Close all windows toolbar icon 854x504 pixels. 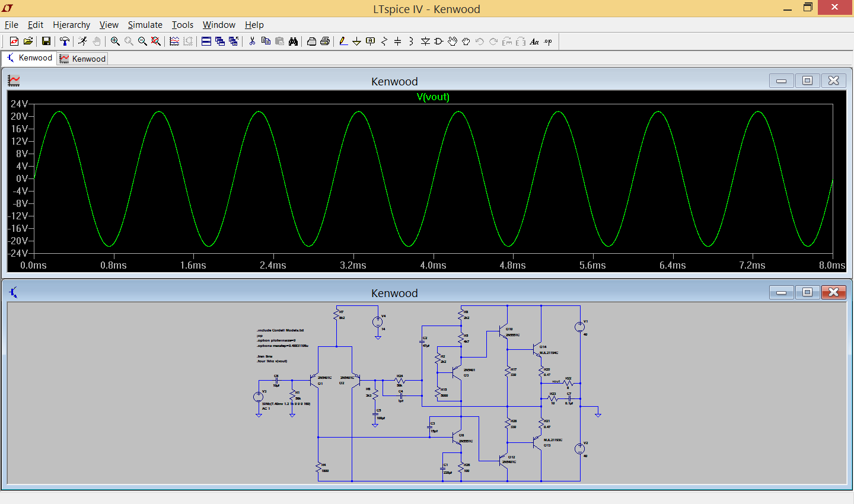(234, 42)
